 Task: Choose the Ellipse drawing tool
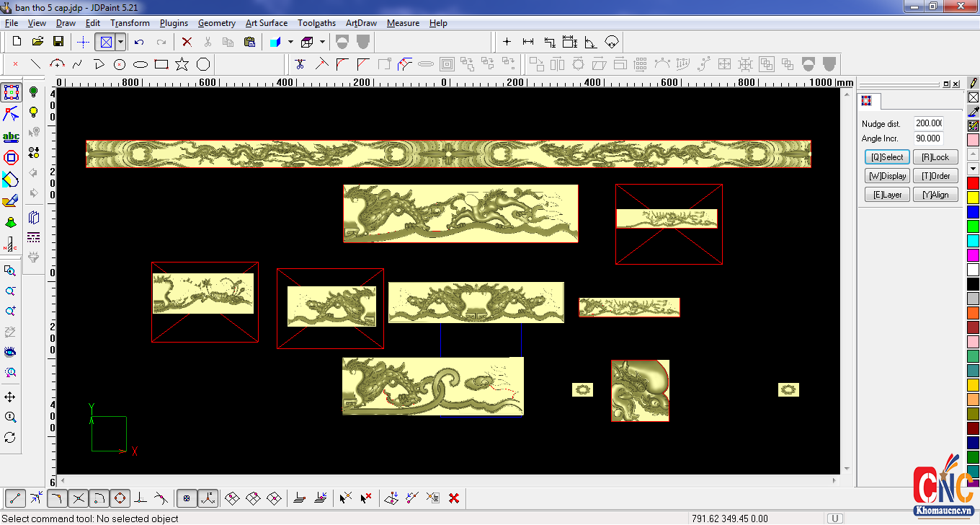click(x=141, y=64)
